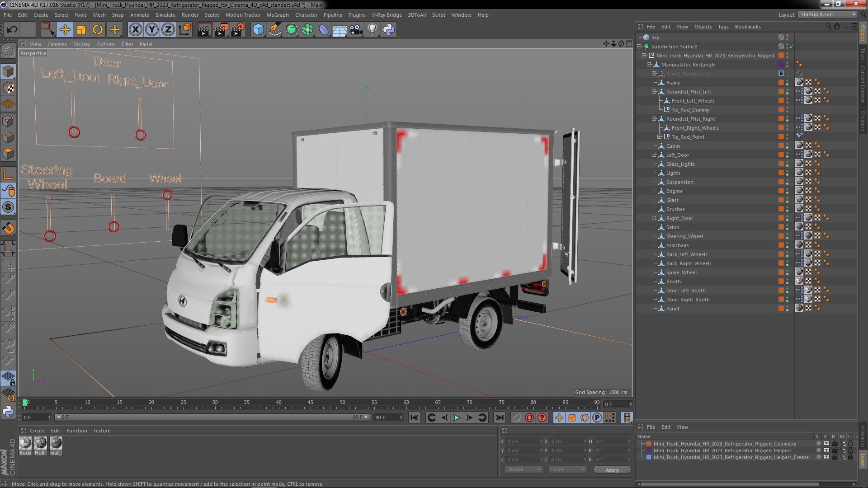
Task: Toggle Autokeying button
Action: (x=529, y=418)
